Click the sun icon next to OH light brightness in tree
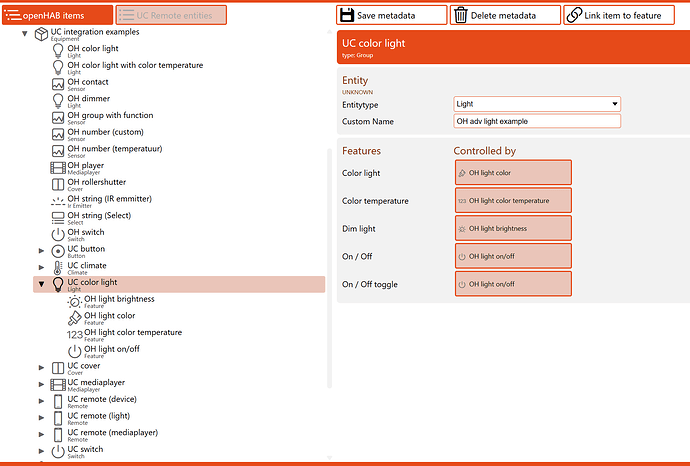 click(75, 301)
